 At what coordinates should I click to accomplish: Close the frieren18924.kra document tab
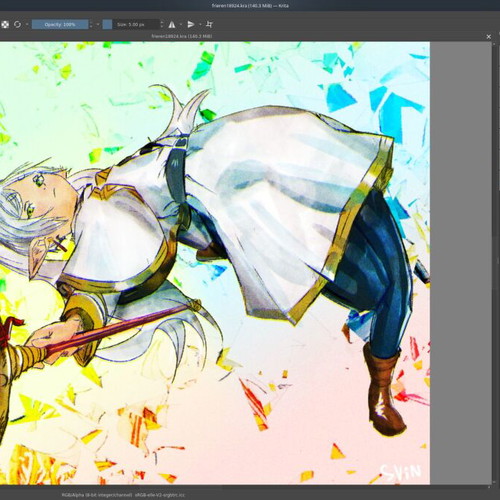[489, 37]
